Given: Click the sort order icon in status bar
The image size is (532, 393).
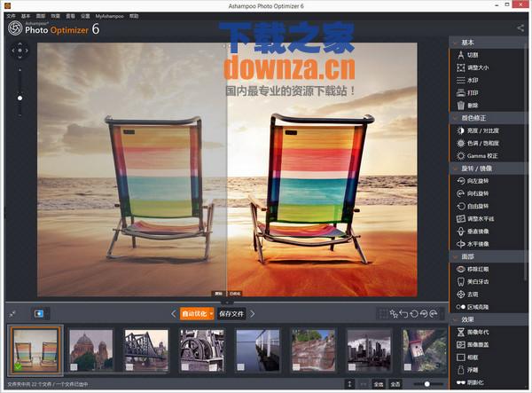Looking at the screenshot, I should click(x=349, y=384).
